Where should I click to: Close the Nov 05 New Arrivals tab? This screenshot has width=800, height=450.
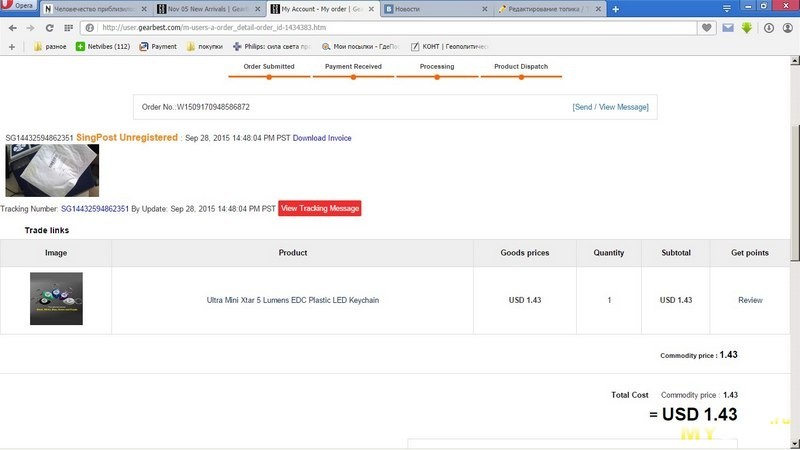coord(258,9)
